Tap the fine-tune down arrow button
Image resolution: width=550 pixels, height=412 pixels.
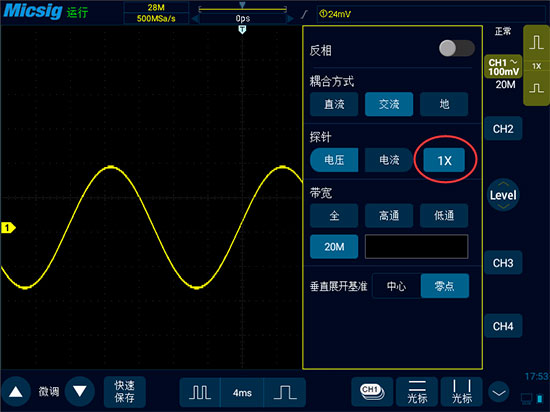[80, 392]
